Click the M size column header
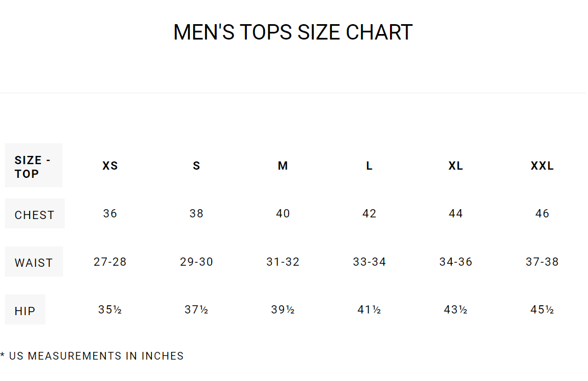 (283, 166)
